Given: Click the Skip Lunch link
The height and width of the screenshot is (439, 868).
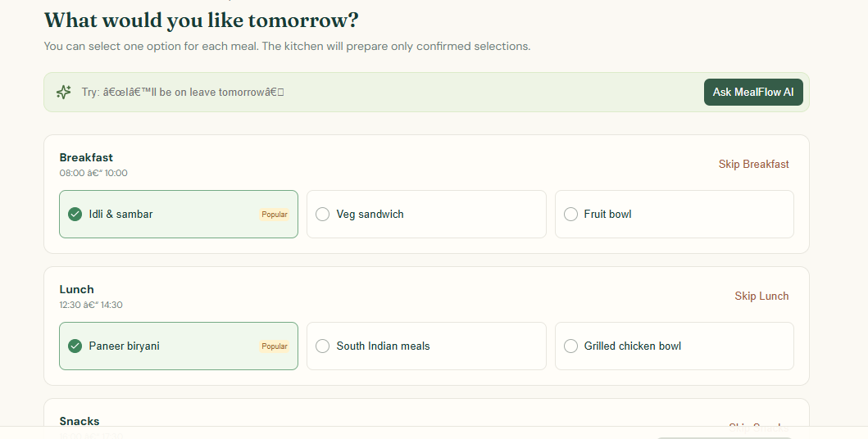Looking at the screenshot, I should click(761, 296).
